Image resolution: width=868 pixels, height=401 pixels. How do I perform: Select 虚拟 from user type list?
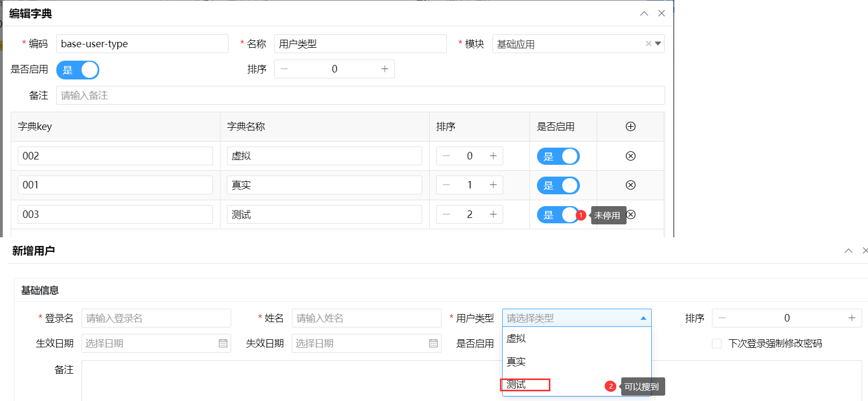(577, 338)
